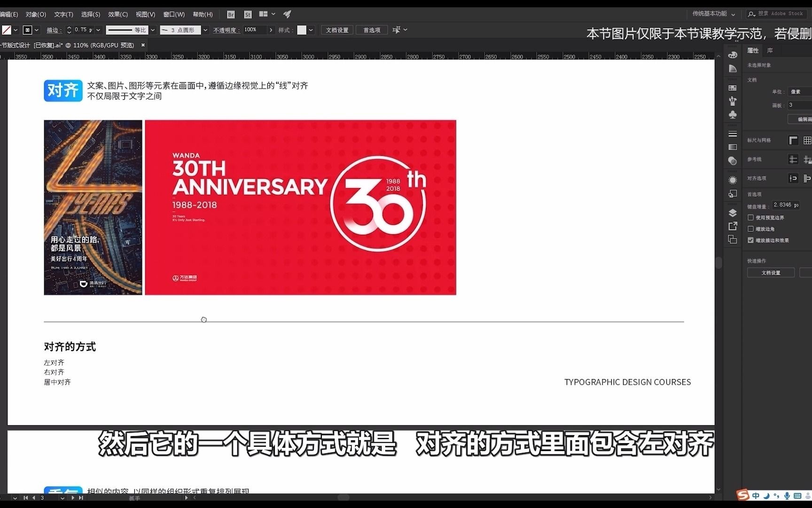
Task: Open the Gradient panel icon
Action: point(732,147)
